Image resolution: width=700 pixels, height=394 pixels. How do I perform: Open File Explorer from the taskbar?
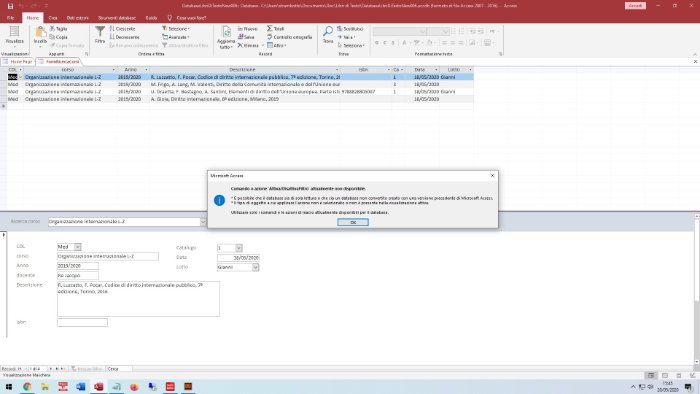click(x=45, y=386)
